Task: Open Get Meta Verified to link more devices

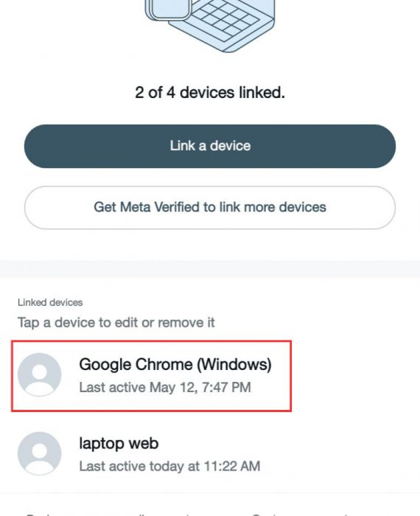Action: click(x=210, y=207)
